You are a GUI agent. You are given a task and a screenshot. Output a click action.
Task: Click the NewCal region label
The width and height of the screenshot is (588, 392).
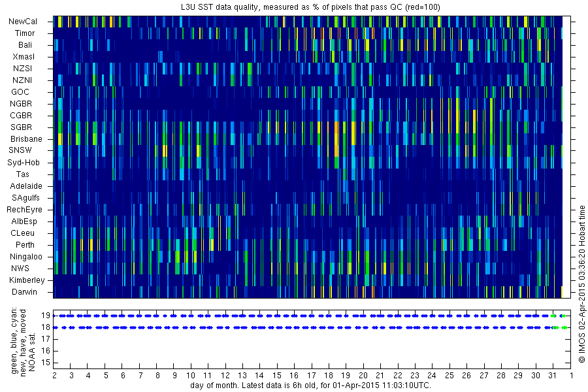coord(23,22)
